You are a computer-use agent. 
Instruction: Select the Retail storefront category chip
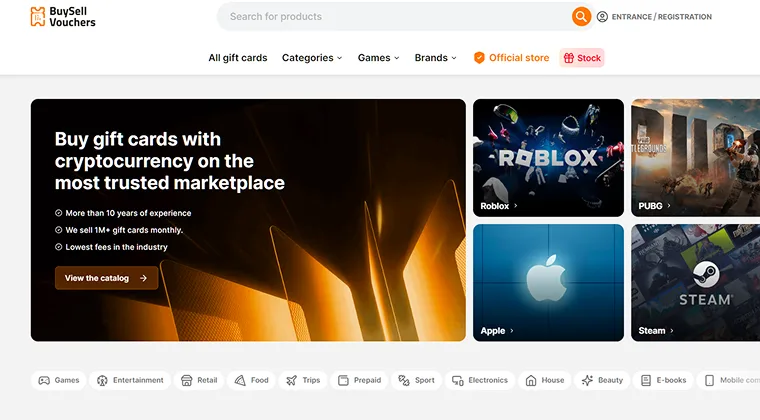coord(197,380)
